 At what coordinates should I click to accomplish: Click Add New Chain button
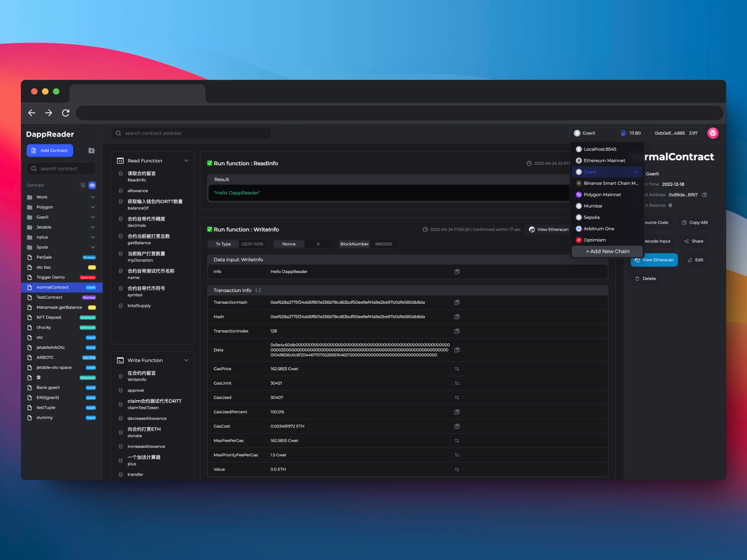pyautogui.click(x=607, y=251)
